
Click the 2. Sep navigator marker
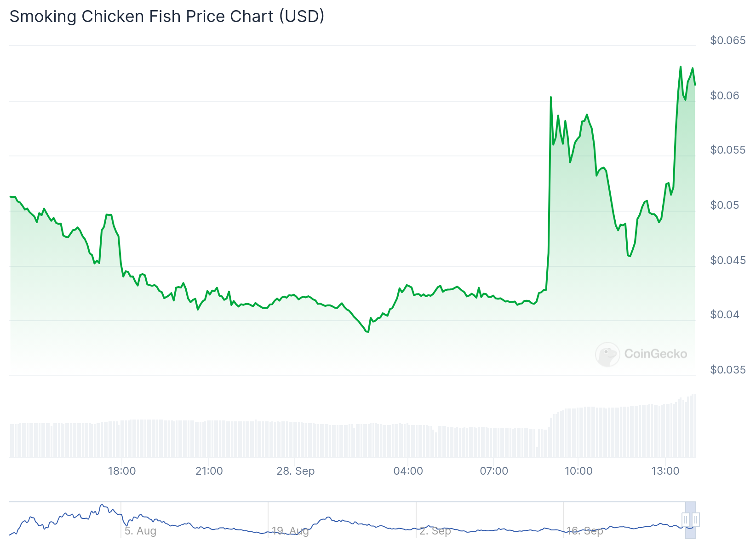click(x=435, y=531)
